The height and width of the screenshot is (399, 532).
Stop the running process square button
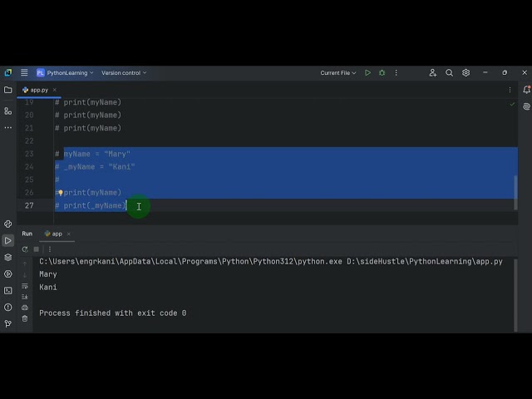tap(37, 249)
